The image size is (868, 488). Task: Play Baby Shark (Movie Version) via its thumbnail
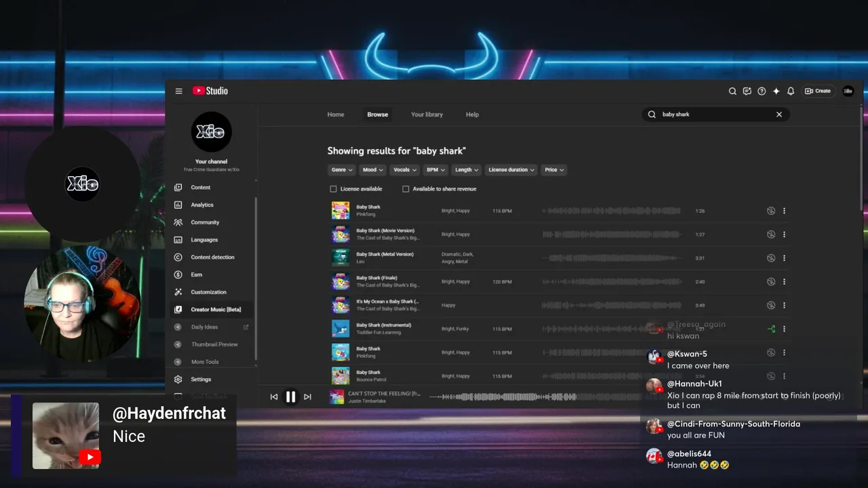[x=340, y=235]
